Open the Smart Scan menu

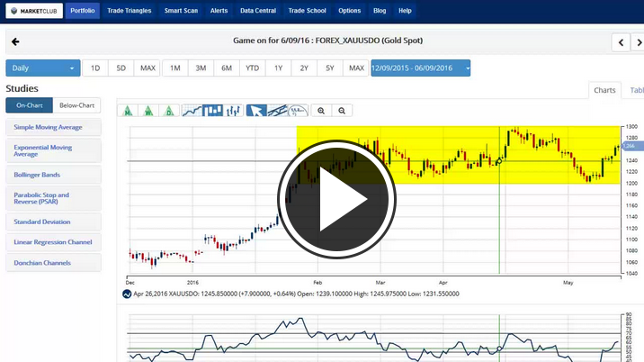tap(181, 11)
